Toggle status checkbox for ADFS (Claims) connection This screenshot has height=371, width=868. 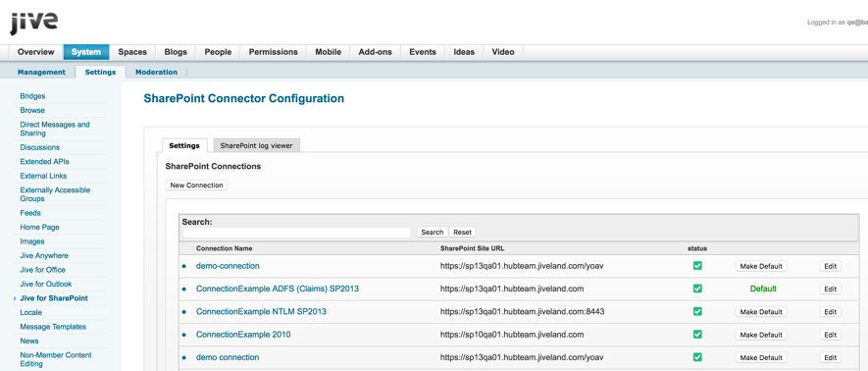697,289
